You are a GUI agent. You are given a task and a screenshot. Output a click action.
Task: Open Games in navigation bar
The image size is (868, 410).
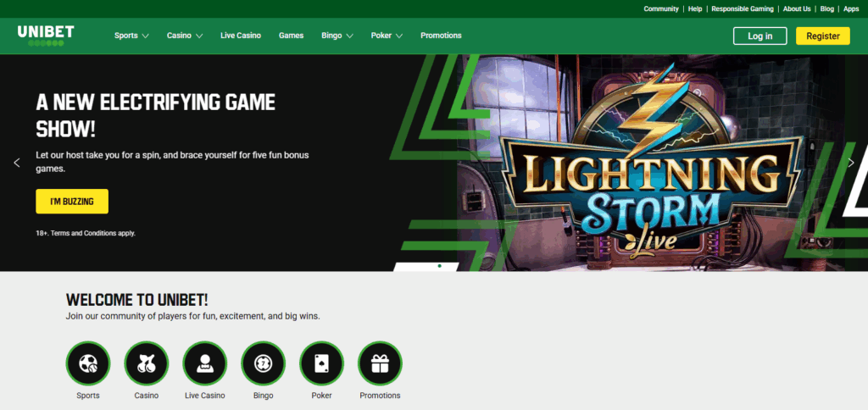coord(292,36)
